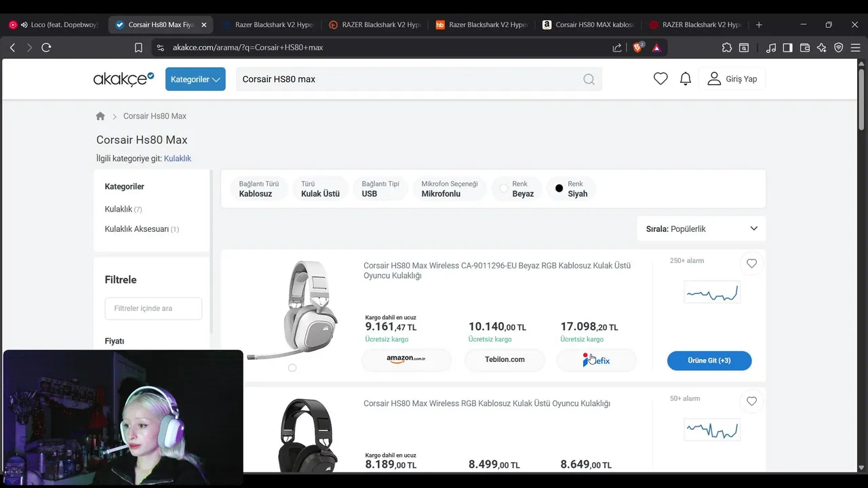The height and width of the screenshot is (488, 868).
Task: Favorite the white Corsair HS80 Max with its heart
Action: (x=751, y=264)
